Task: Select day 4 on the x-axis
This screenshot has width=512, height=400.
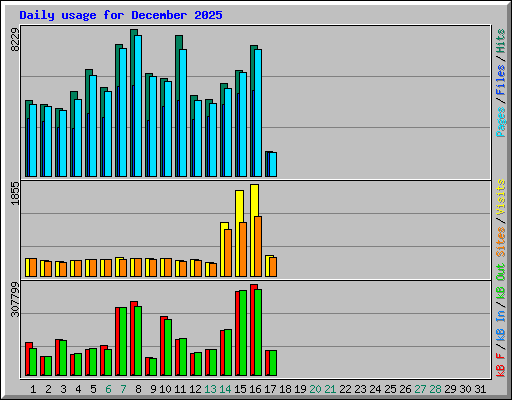Action: coord(78,389)
